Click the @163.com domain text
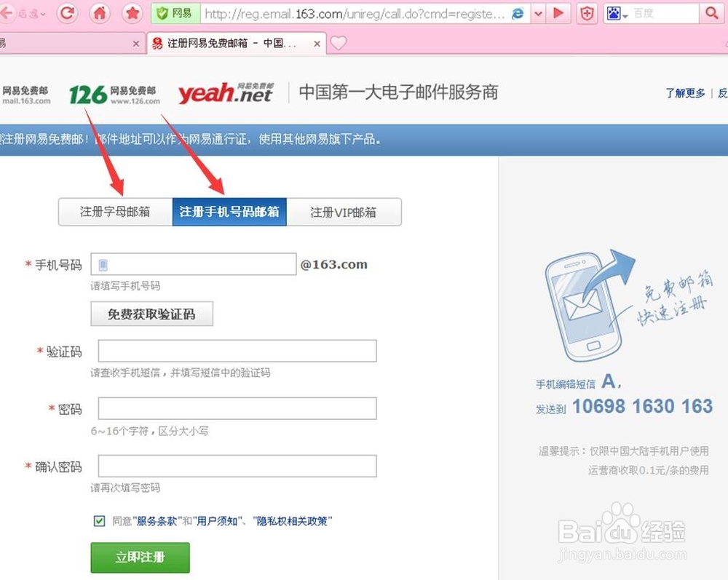Screen dimensions: 728x580 (333, 264)
